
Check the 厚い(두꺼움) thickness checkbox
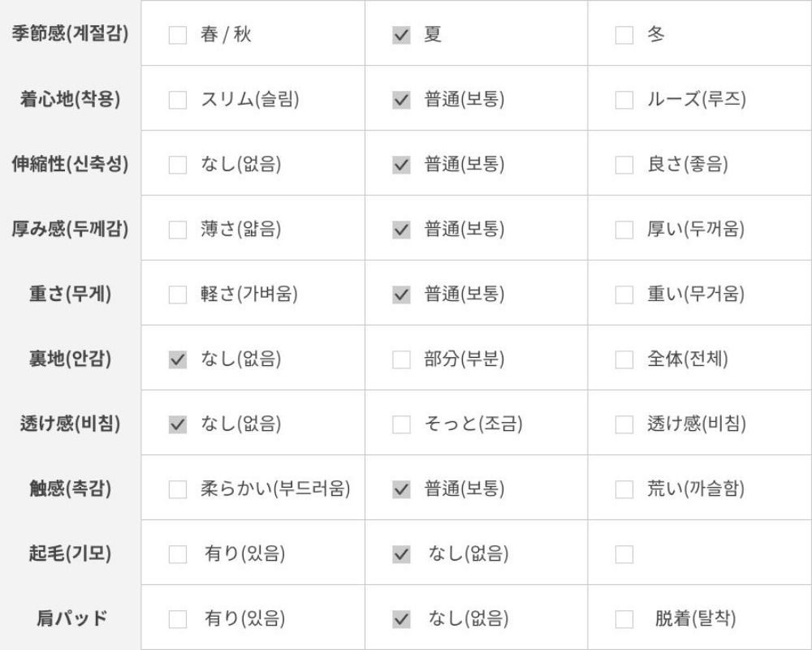[624, 230]
